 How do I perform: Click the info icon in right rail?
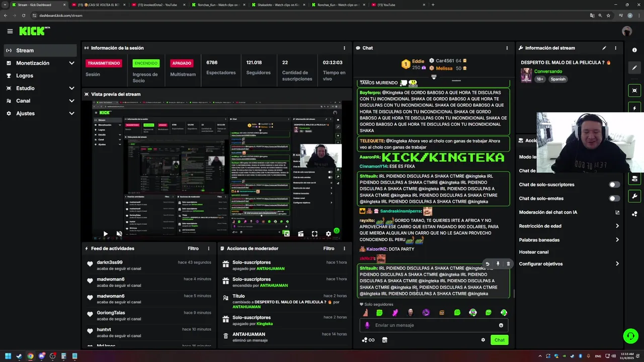[x=634, y=50]
